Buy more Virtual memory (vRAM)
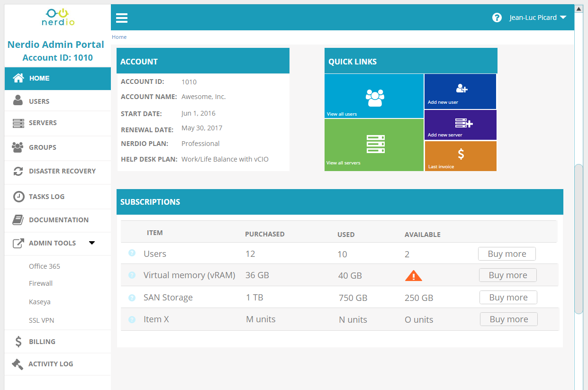 point(508,275)
